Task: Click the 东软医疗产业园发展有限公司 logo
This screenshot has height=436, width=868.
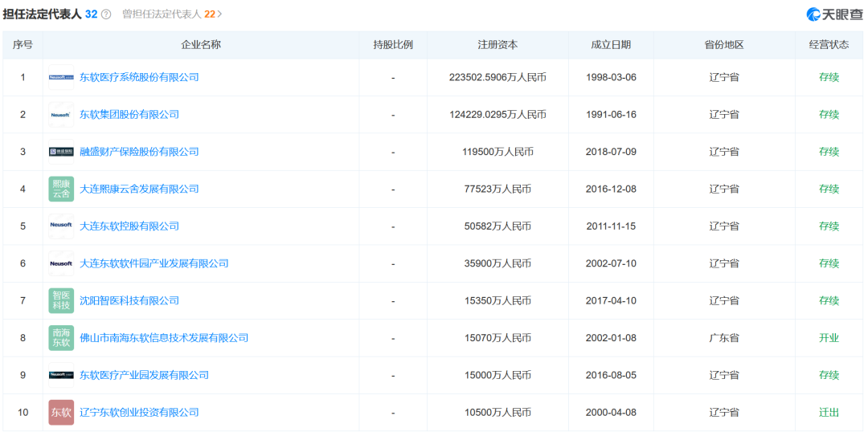Action: tap(61, 375)
